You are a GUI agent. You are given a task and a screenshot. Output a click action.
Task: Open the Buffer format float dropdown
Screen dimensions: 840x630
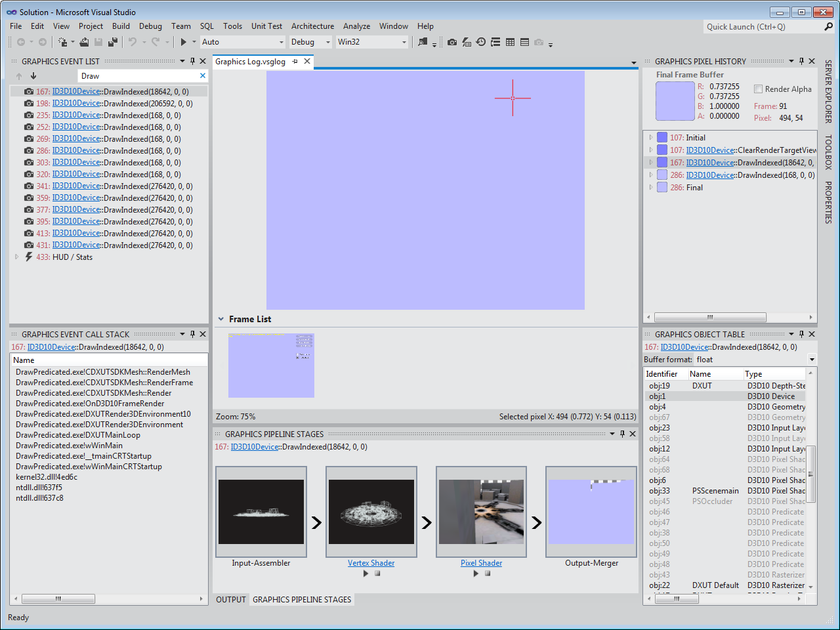click(x=812, y=360)
